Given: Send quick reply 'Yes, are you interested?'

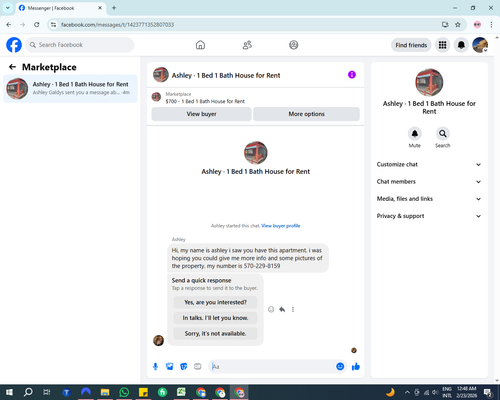Looking at the screenshot, I should [215, 302].
